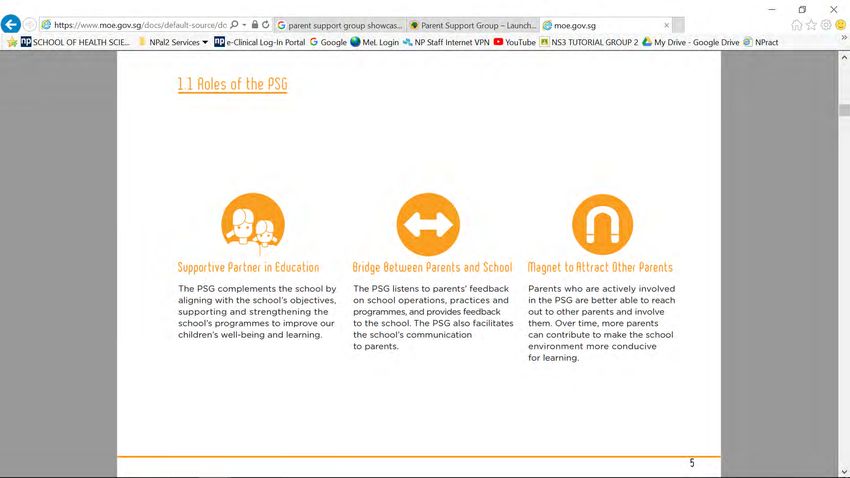Refresh the page with reload icon
The height and width of the screenshot is (478, 850).
tap(266, 24)
